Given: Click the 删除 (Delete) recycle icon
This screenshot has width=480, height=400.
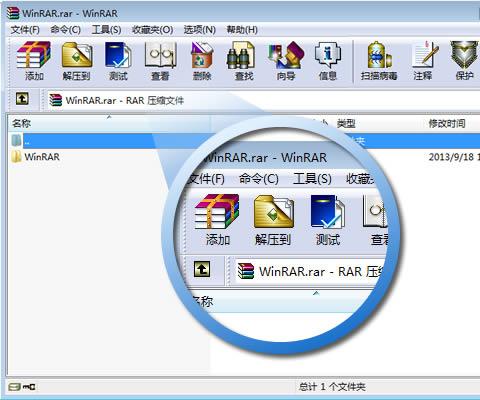Looking at the screenshot, I should click(x=202, y=61).
